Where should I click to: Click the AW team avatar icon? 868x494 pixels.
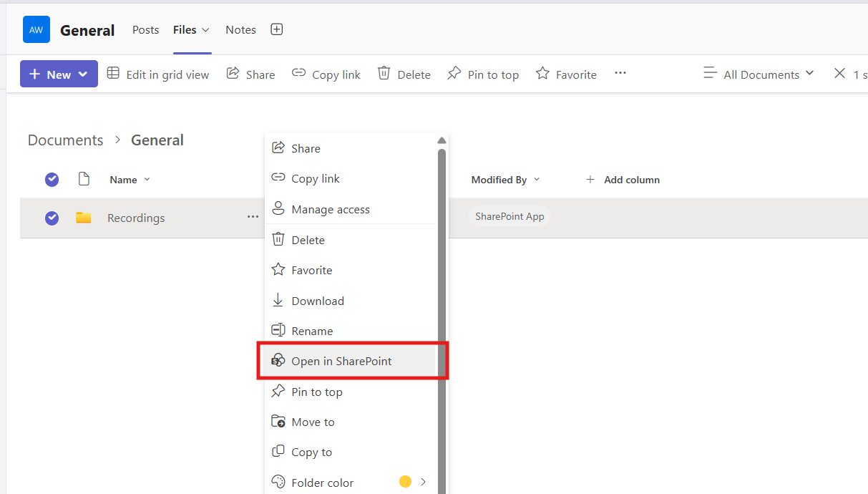pyautogui.click(x=36, y=29)
